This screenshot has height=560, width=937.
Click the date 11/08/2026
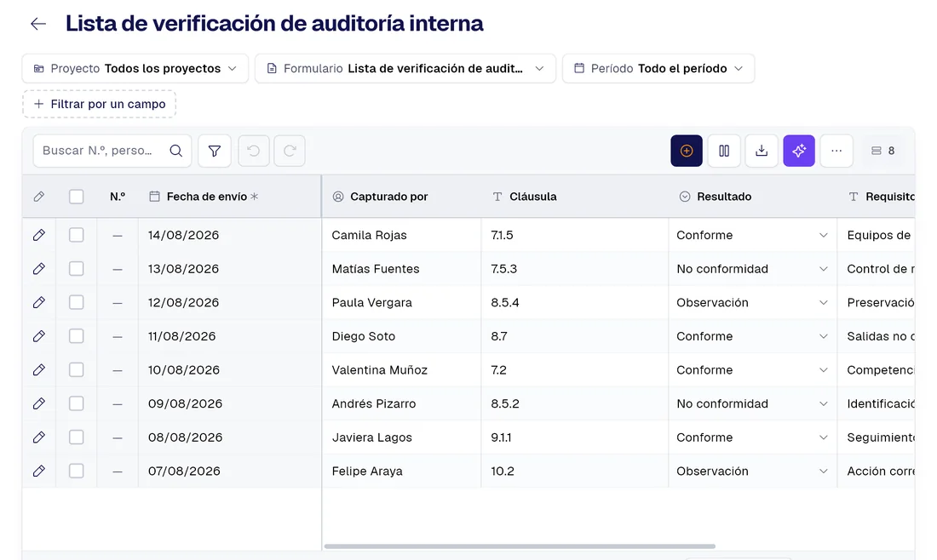click(x=181, y=336)
